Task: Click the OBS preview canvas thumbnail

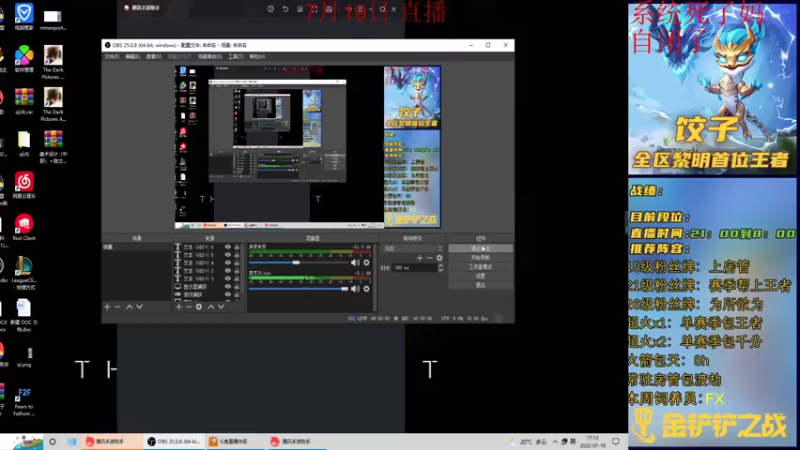Action: tap(308, 147)
